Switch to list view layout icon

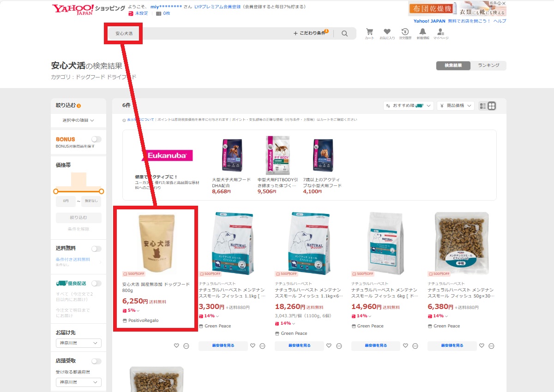(483, 106)
